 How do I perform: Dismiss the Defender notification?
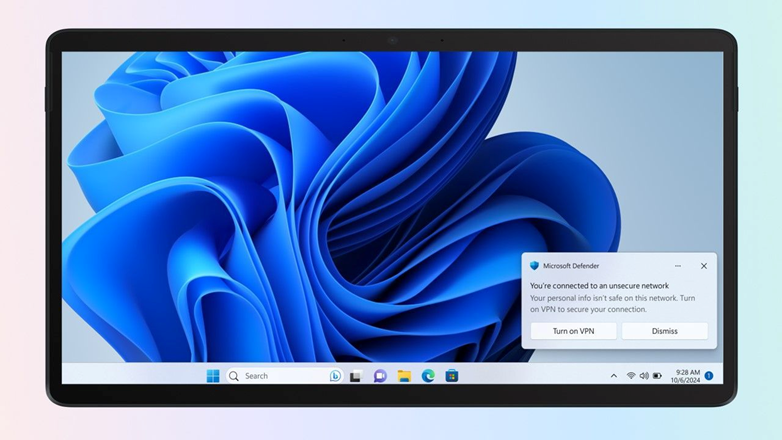click(664, 331)
